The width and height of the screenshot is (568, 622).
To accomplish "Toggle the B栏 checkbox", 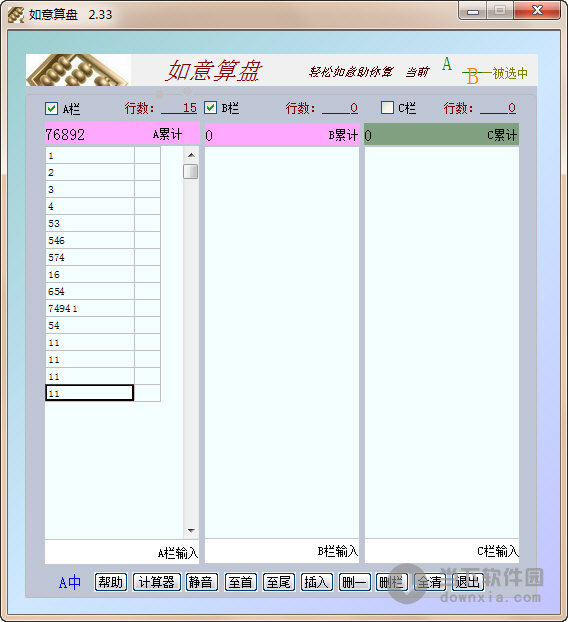I will [x=211, y=108].
